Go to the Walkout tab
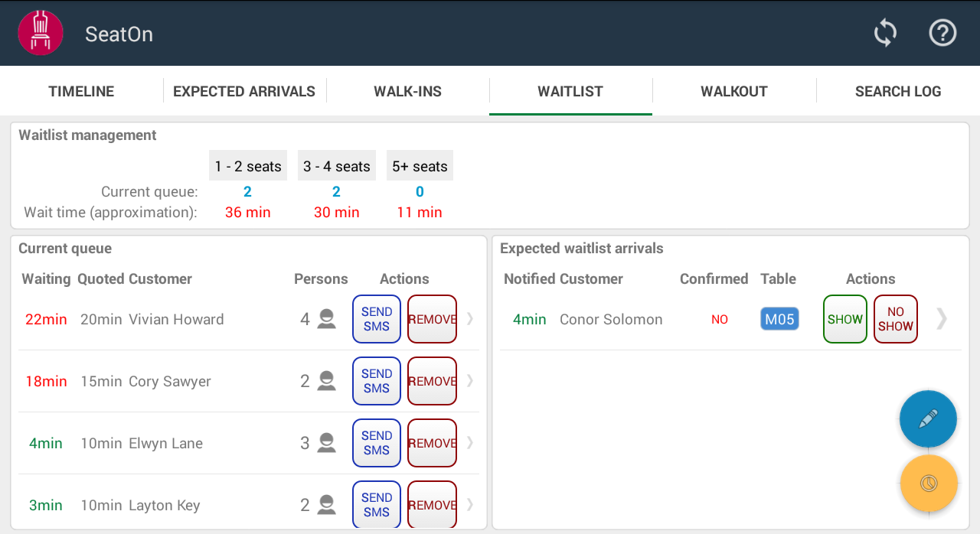Screen dimensions: 980x534 pyautogui.click(x=733, y=91)
